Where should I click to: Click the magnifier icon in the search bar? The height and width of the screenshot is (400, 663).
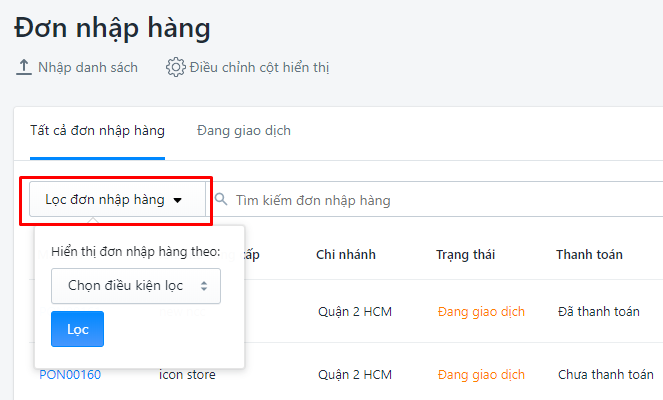[221, 199]
